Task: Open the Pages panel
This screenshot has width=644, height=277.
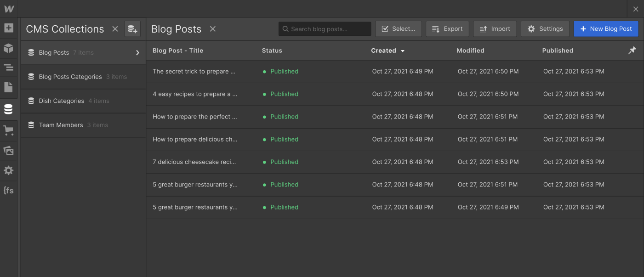Action: [x=8, y=87]
